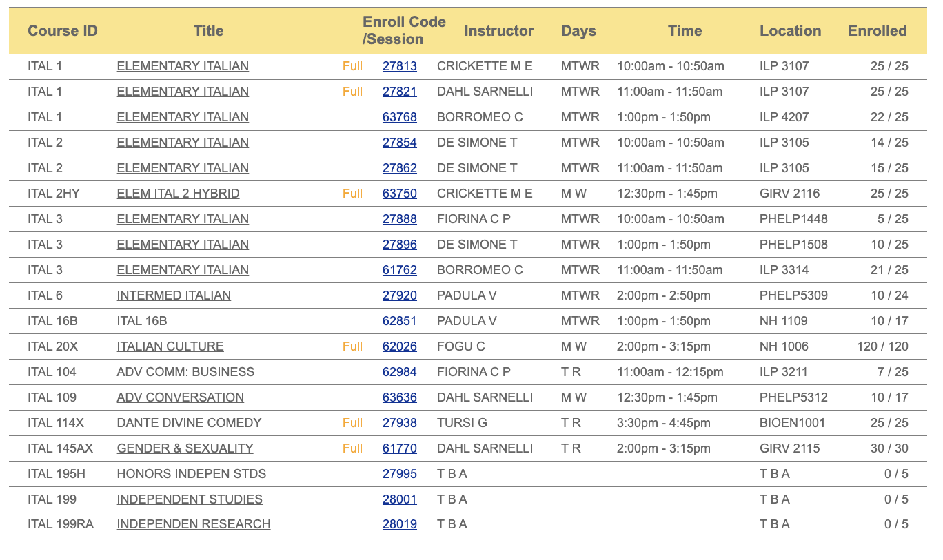Screen dimensions: 943x560
Task: Select time 3:30pm - 4:45pm
Action: pyautogui.click(x=664, y=423)
